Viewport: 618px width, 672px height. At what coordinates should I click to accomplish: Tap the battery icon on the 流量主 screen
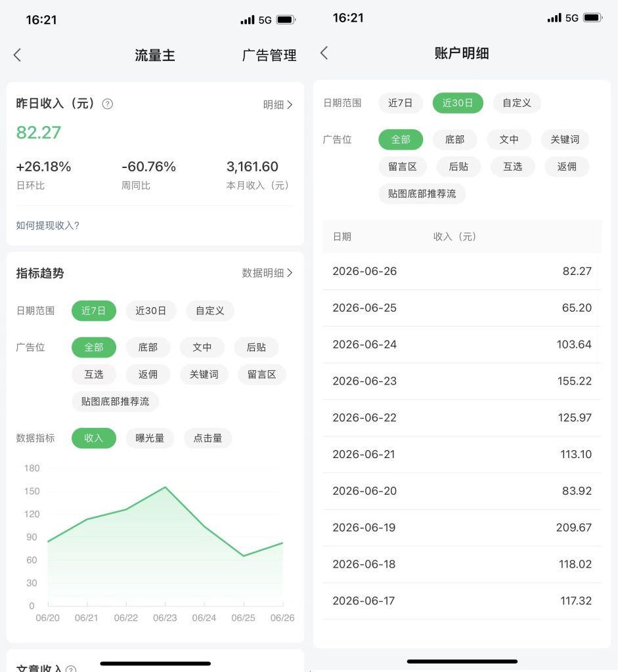point(286,20)
